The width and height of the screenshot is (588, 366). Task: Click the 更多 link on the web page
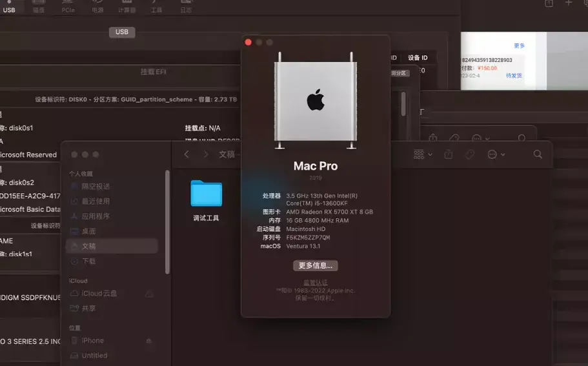click(x=520, y=46)
